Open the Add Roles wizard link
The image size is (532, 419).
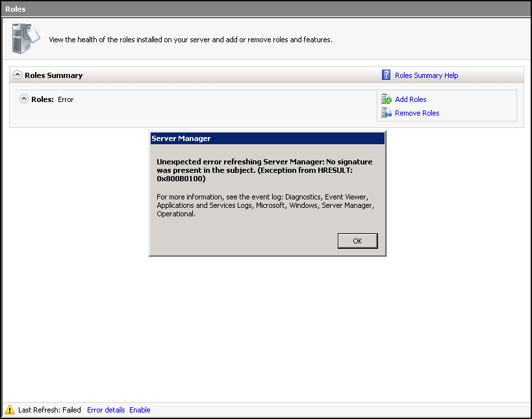coord(411,99)
